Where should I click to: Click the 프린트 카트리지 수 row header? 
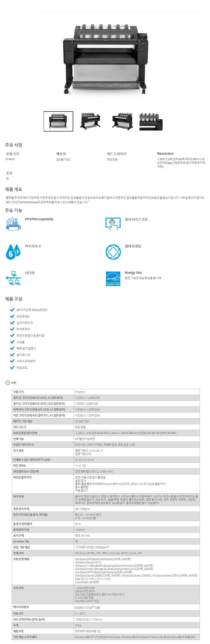point(43,444)
